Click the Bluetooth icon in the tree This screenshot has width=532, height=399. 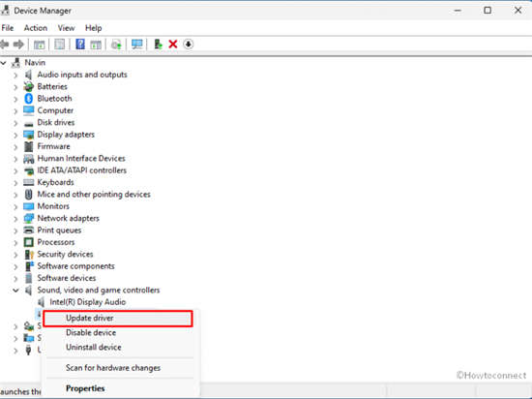coord(28,99)
